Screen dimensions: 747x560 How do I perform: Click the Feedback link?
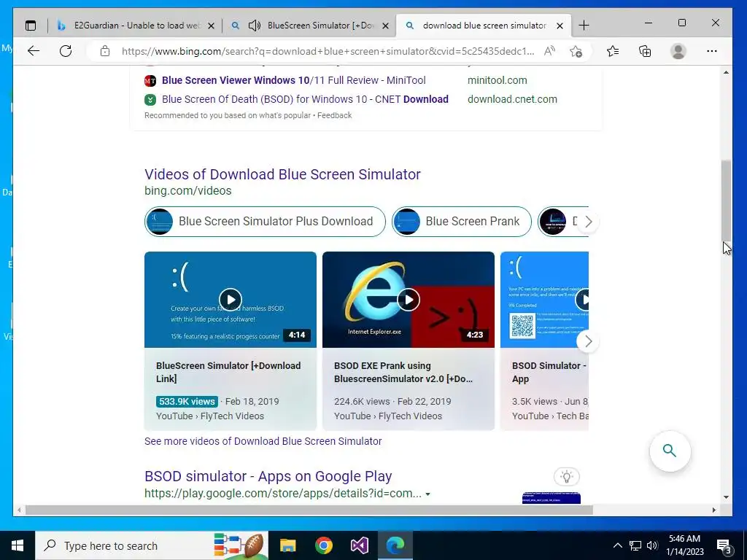(334, 115)
